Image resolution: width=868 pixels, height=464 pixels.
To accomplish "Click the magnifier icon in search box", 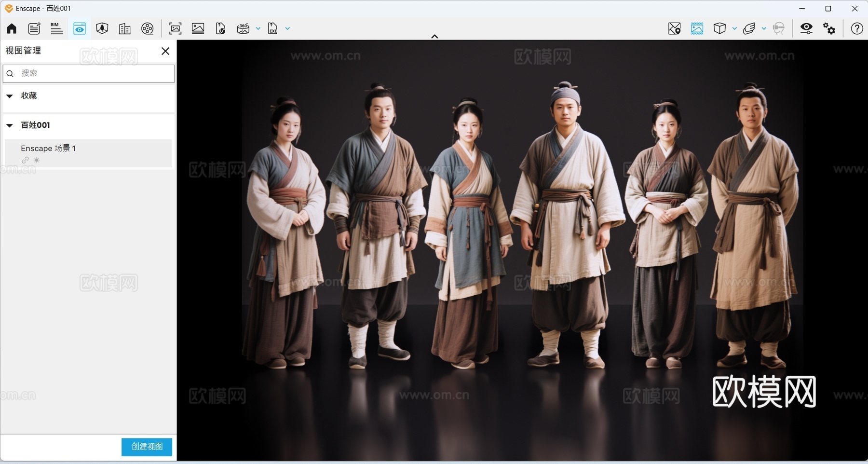I will (10, 73).
